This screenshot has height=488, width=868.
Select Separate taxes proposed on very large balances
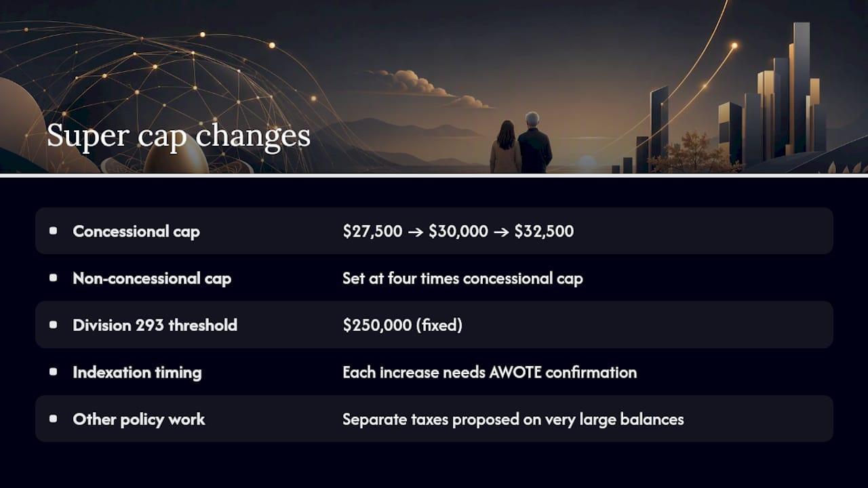tap(513, 419)
